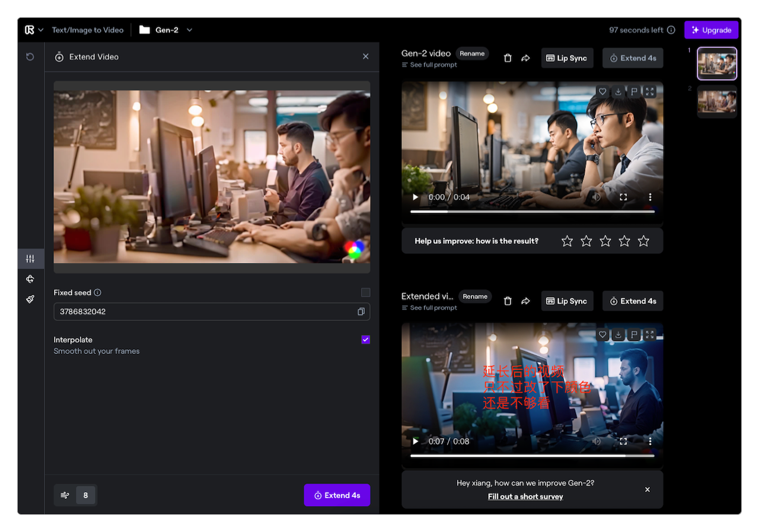Screen dimensions: 759x532
Task: Open the motion brush icon in sidebar
Action: coord(30,299)
